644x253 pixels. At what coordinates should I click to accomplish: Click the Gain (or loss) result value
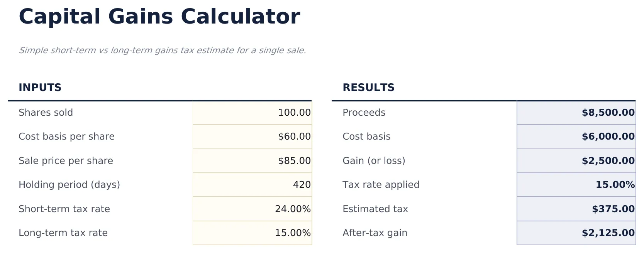click(x=576, y=161)
